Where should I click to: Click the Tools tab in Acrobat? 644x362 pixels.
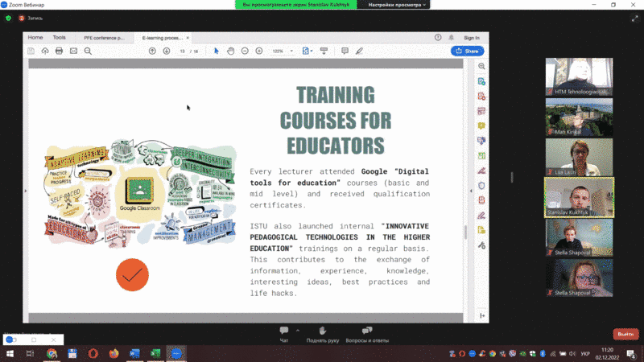coord(59,37)
